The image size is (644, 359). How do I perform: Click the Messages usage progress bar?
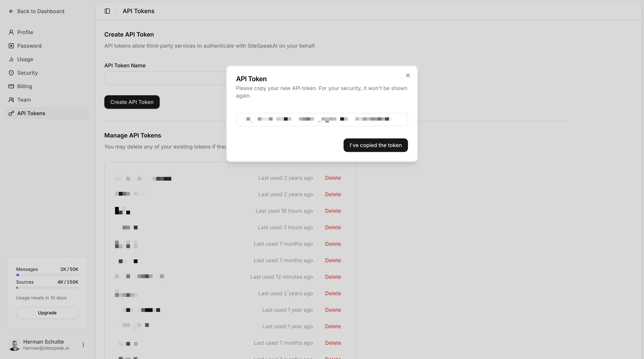tap(47, 275)
